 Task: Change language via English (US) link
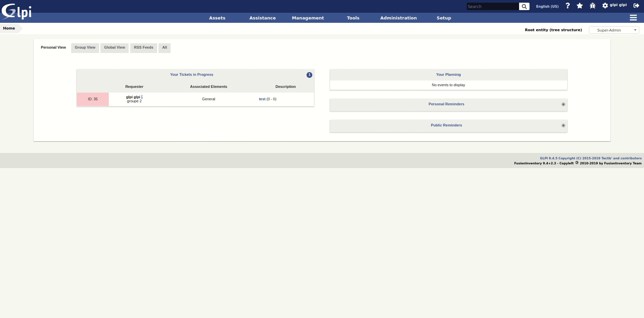point(547,6)
